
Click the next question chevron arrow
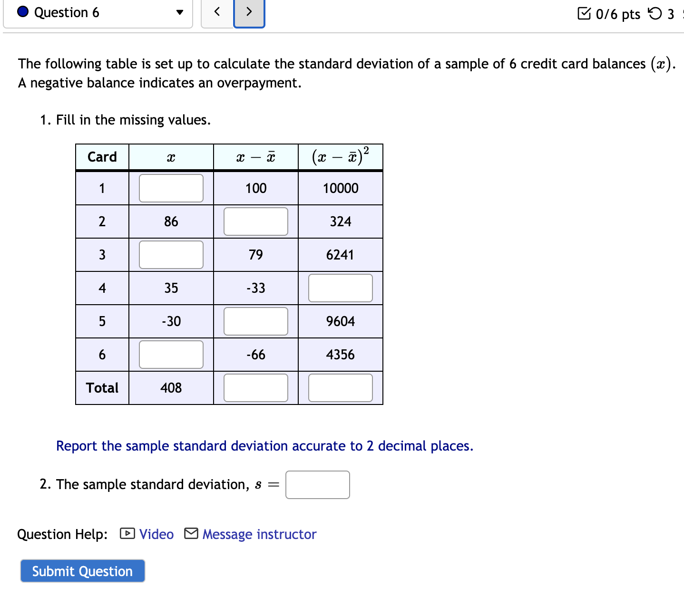pyautogui.click(x=249, y=12)
